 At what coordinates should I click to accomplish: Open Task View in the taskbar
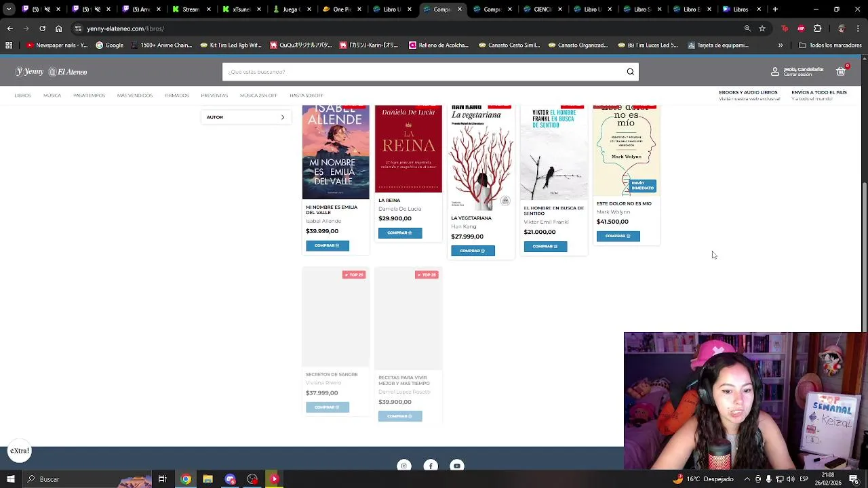click(x=163, y=479)
